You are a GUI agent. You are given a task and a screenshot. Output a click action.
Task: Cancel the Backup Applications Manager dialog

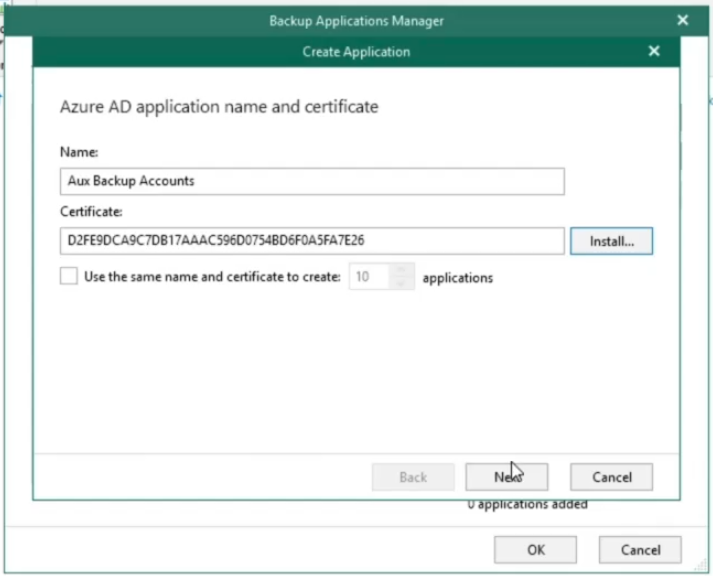point(640,550)
